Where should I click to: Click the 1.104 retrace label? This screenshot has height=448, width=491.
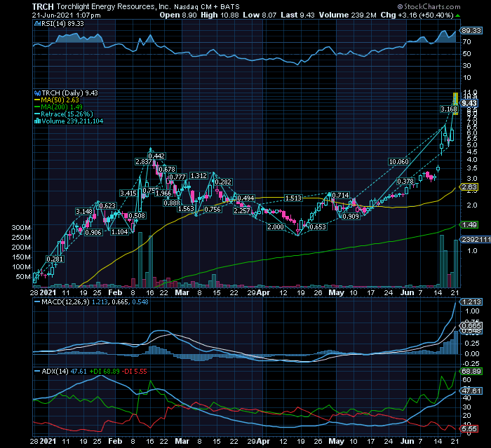120,231
